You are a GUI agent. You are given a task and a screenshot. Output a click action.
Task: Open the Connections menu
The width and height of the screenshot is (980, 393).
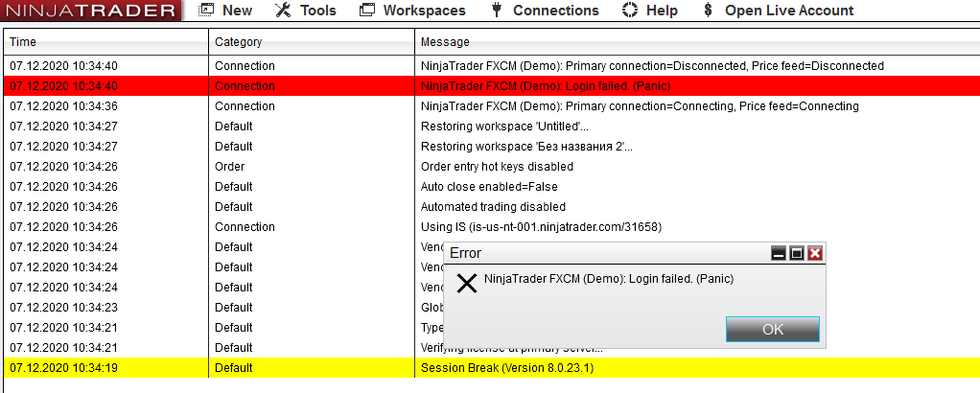(555, 11)
